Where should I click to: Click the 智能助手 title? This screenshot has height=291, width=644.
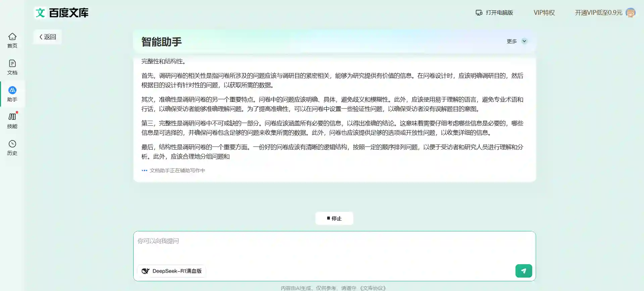coord(161,42)
